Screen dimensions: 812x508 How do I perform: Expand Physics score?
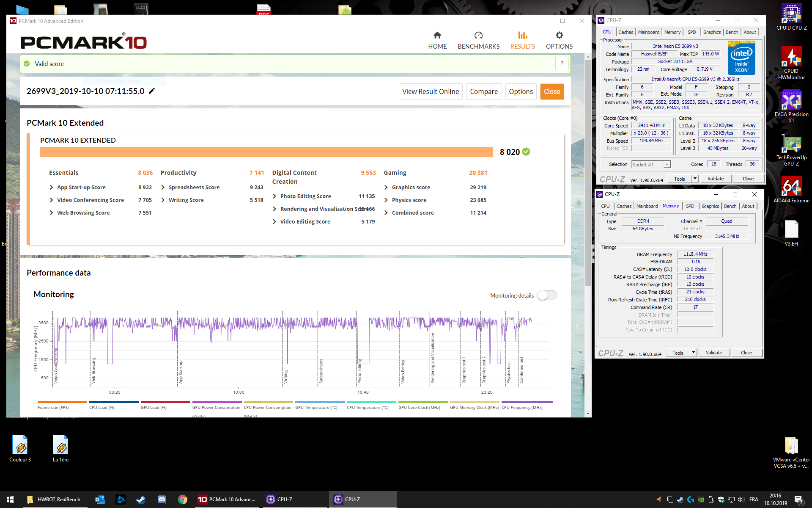[x=386, y=200]
